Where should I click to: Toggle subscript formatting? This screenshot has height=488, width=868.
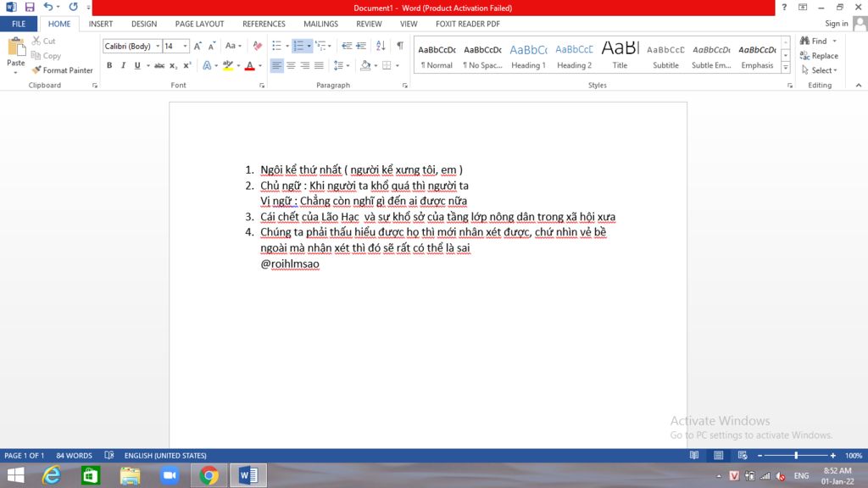[173, 65]
